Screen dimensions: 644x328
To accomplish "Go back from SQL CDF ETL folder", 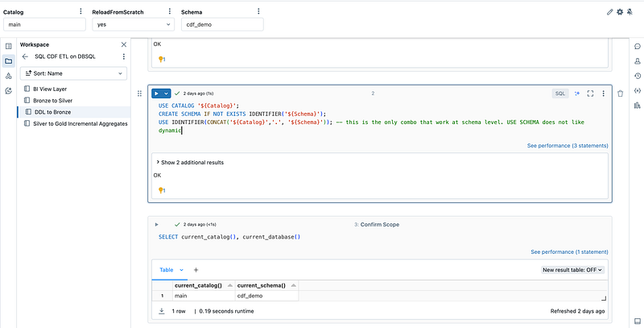I will tap(26, 56).
